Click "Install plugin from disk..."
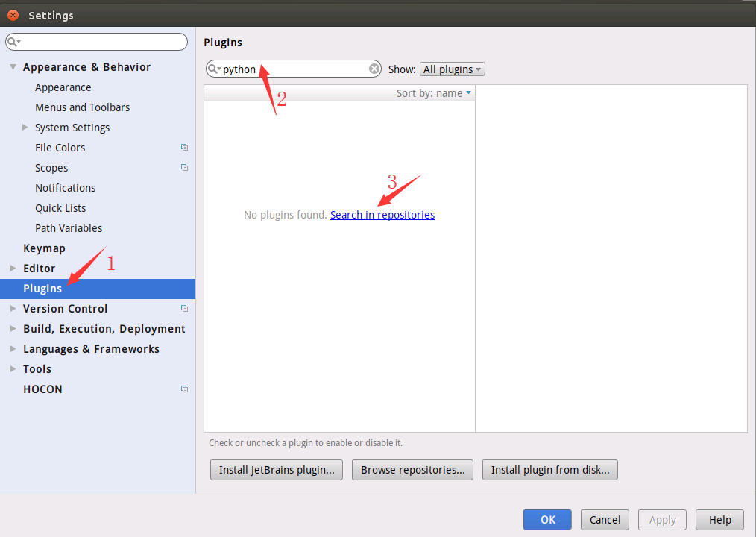This screenshot has height=537, width=756. coord(549,469)
